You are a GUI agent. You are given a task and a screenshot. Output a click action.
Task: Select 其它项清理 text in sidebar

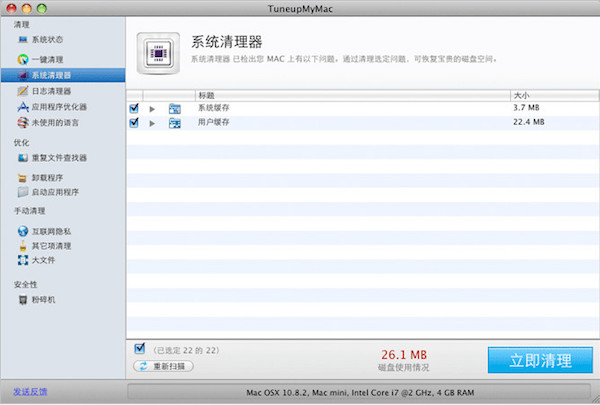point(51,246)
